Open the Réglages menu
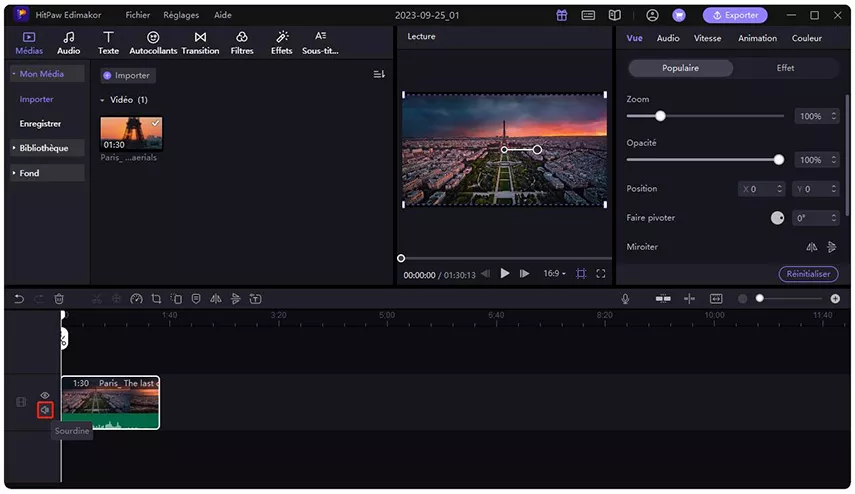Image resolution: width=855 pixels, height=494 pixels. point(181,15)
